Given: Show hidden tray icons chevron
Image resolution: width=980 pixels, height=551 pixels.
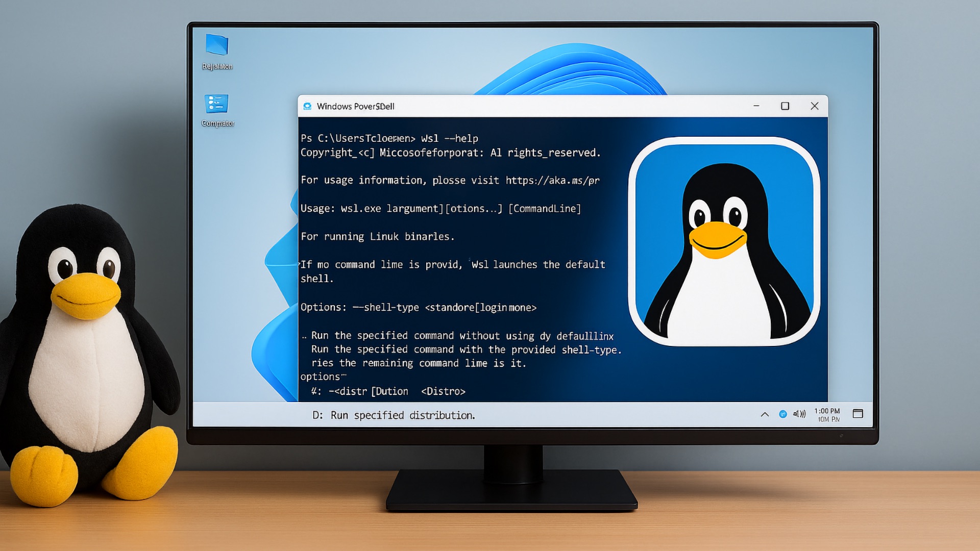Looking at the screenshot, I should pyautogui.click(x=765, y=414).
